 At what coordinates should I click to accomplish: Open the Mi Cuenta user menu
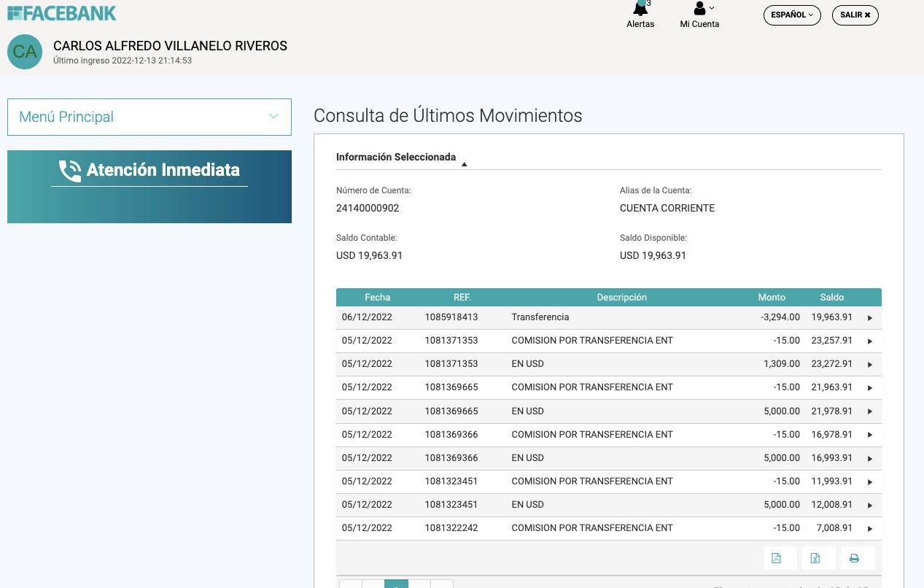pyautogui.click(x=699, y=15)
